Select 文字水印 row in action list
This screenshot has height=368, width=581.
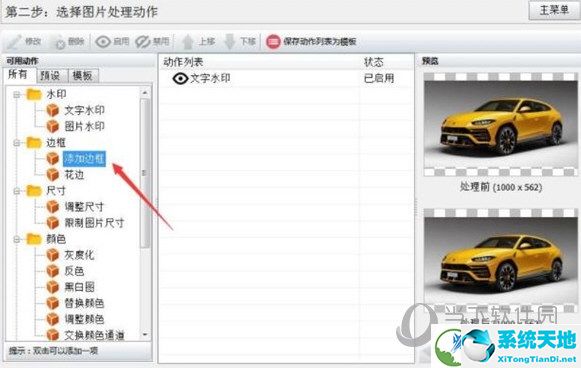pos(286,78)
